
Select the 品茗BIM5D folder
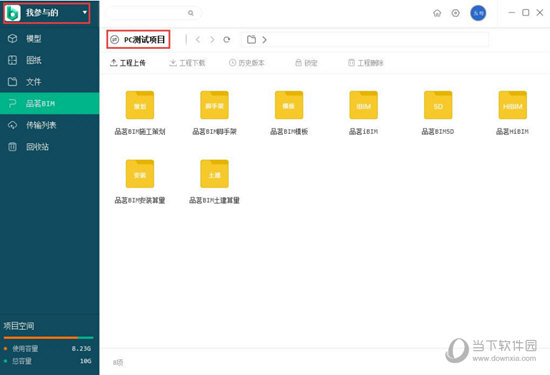[x=438, y=113]
